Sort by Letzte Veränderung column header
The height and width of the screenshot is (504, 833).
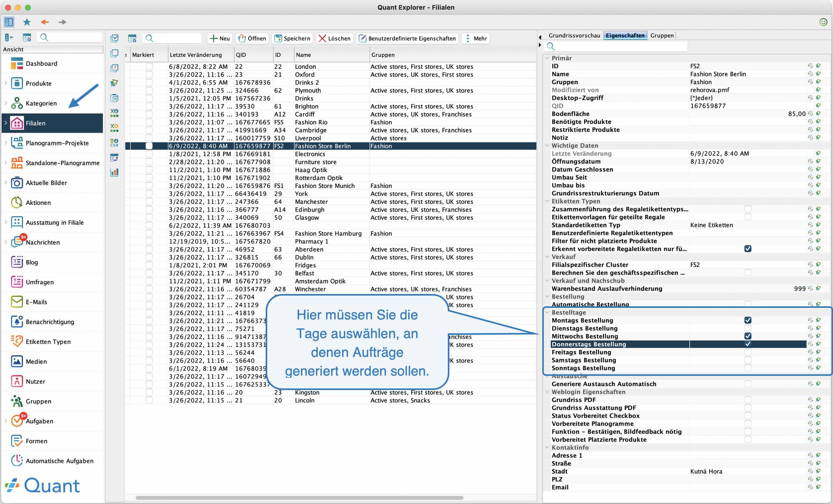point(201,55)
